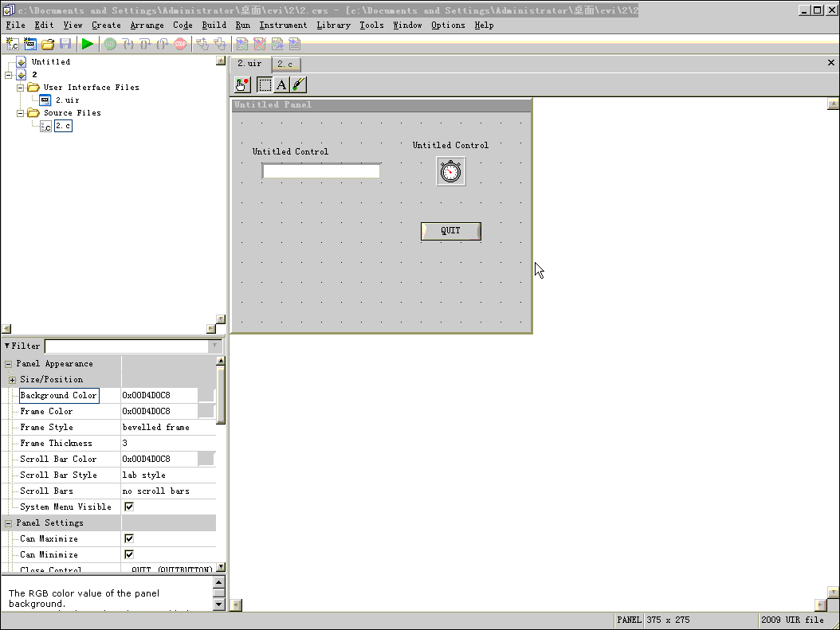Click the previous tag icon
Image resolution: width=840 pixels, height=630 pixels.
coord(277,45)
